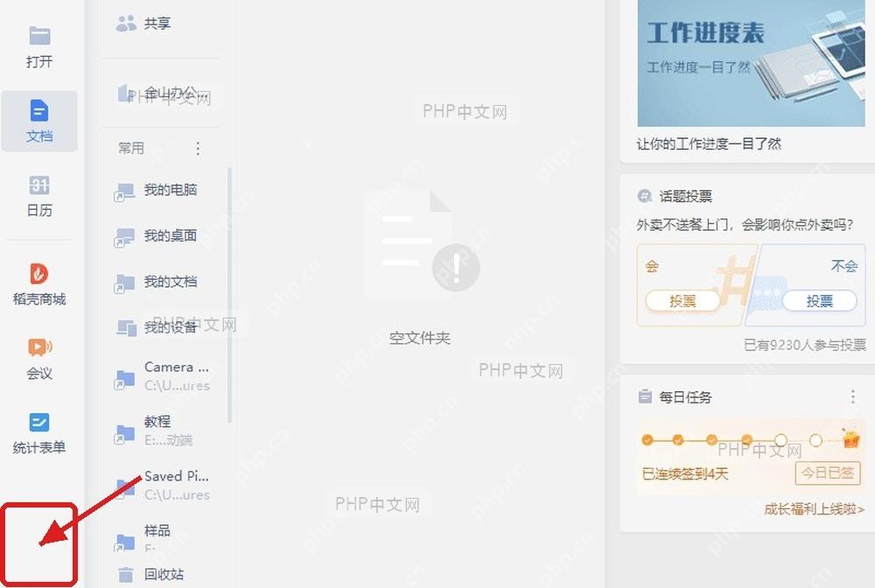Click the 今日已签 sign-in button
This screenshot has height=588, width=875.
tap(828, 473)
